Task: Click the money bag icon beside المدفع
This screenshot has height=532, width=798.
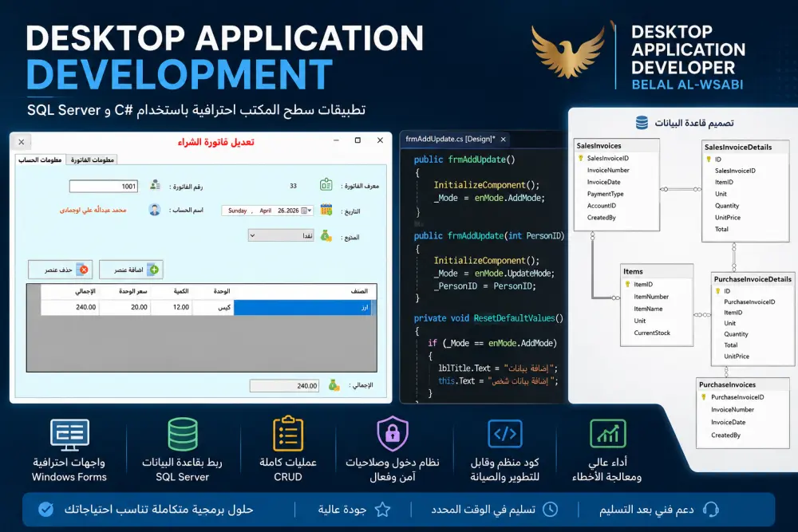Action: coord(326,235)
